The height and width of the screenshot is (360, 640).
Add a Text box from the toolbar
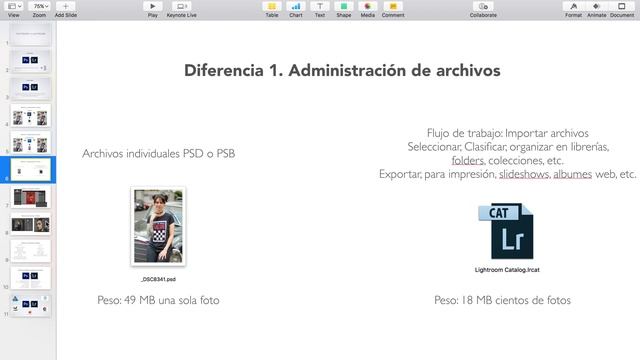tap(320, 7)
